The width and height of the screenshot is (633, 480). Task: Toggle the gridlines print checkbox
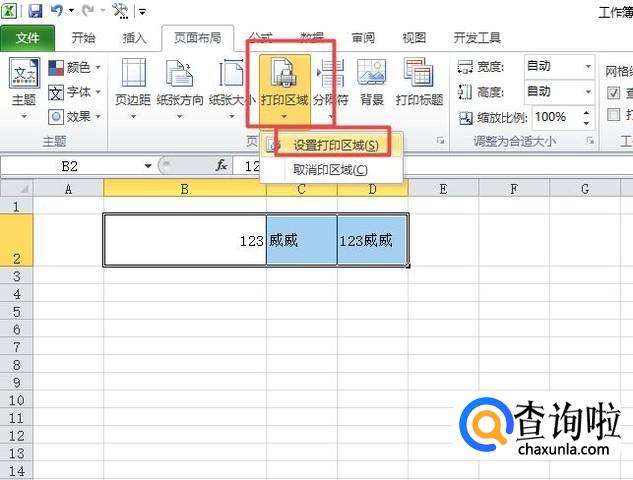pyautogui.click(x=614, y=115)
